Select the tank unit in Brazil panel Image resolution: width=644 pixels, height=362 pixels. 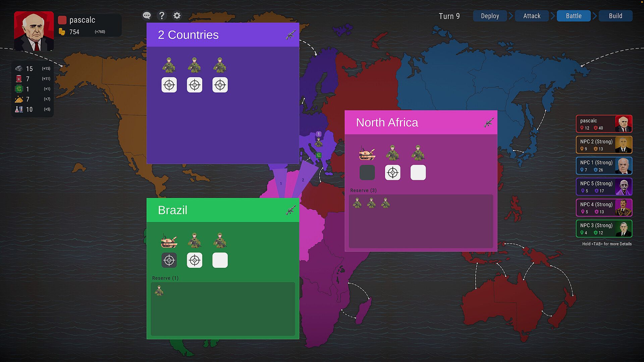(169, 241)
